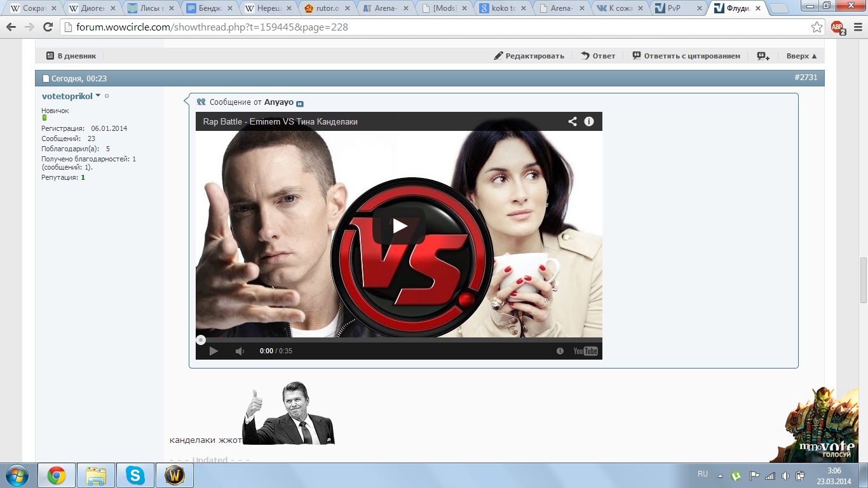Click the Ответ reply button
The height and width of the screenshot is (488, 868).
tap(598, 56)
